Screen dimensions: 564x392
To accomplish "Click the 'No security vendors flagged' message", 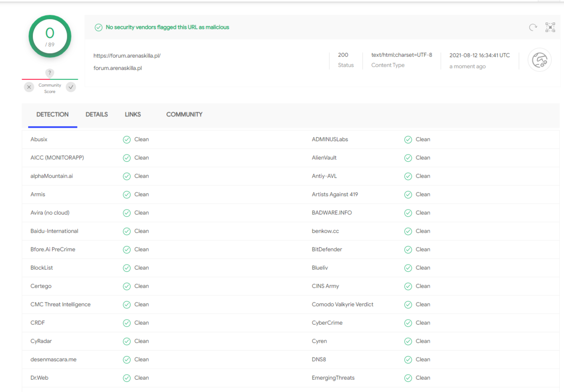I will [x=167, y=27].
